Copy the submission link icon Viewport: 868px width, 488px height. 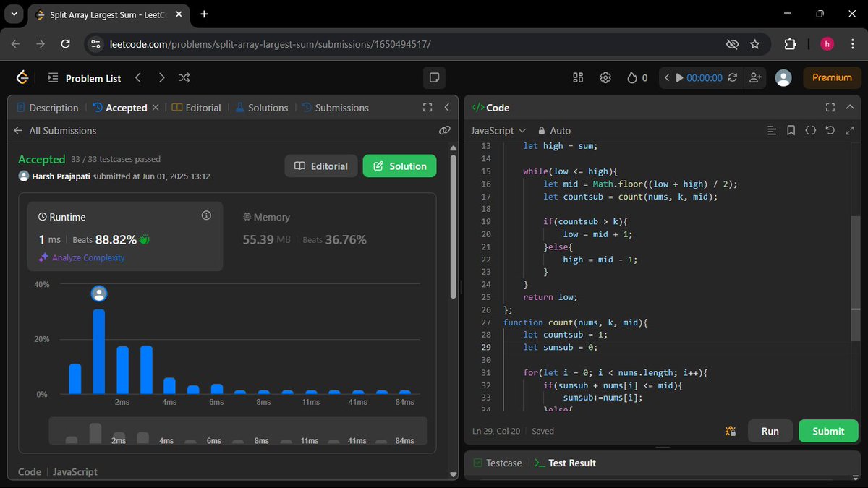pyautogui.click(x=445, y=131)
